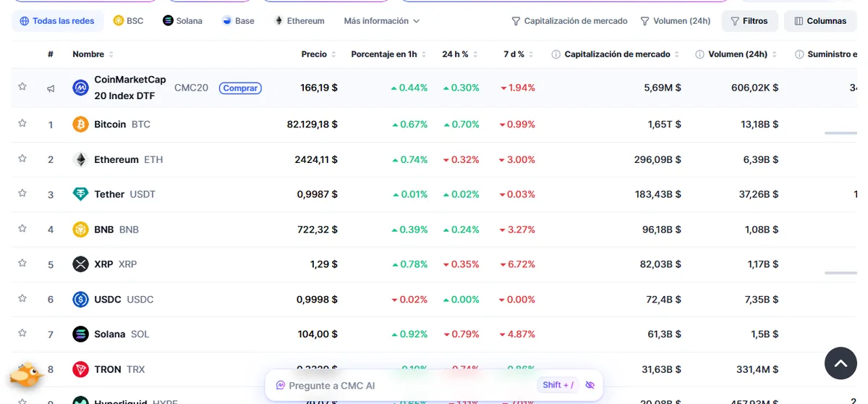Sort by Capitalización de mercado column header
Viewport: 868px width, 404px height.
pos(622,54)
